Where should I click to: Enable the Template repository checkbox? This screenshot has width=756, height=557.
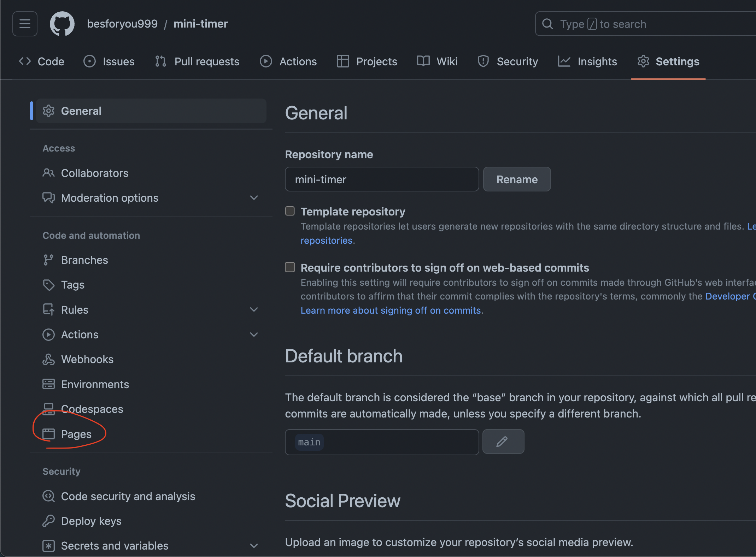coord(290,211)
